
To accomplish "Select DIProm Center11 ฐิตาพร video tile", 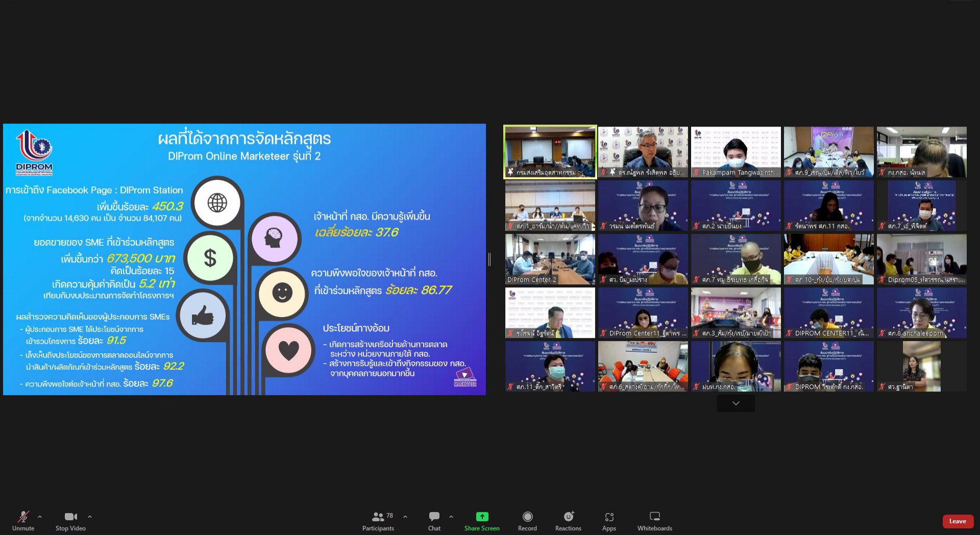I will click(x=643, y=313).
